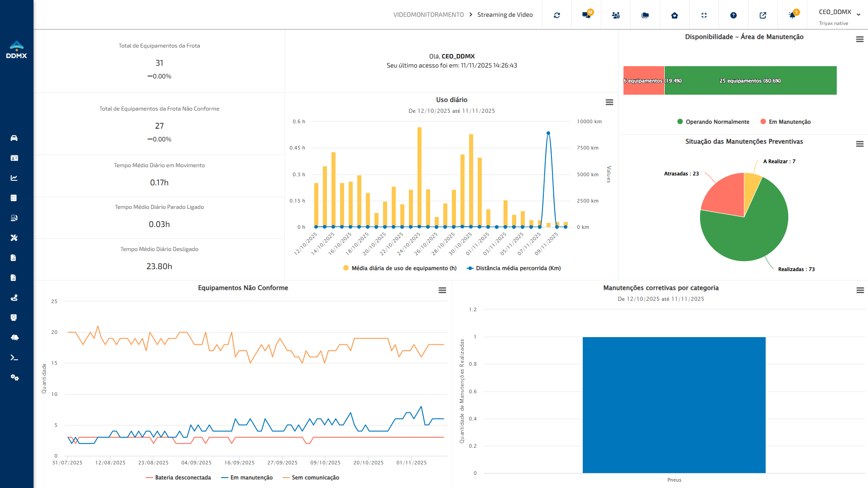The height and width of the screenshot is (488, 868).
Task: Open the checklist sidebar icon
Action: [14, 198]
